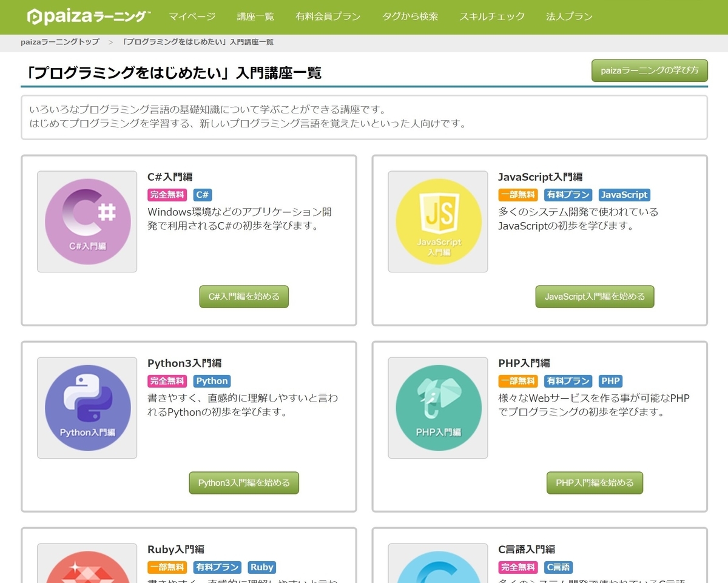This screenshot has width=728, height=583.
Task: Click the blue JavaScript tag
Action: tap(624, 195)
